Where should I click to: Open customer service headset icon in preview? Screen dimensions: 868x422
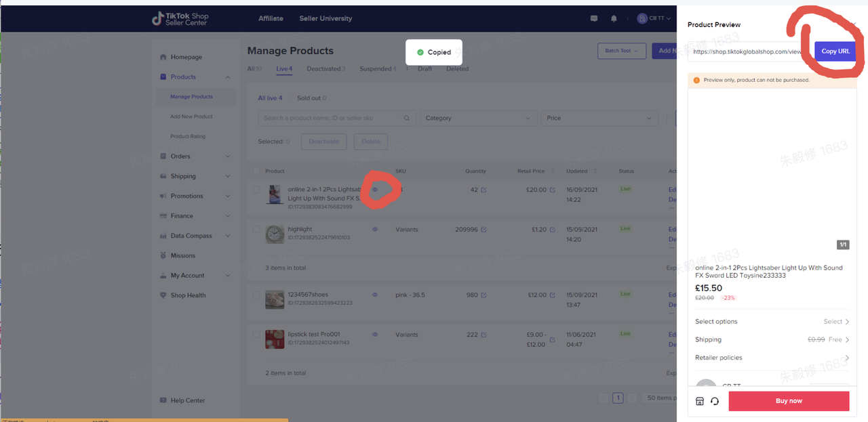[x=715, y=401]
